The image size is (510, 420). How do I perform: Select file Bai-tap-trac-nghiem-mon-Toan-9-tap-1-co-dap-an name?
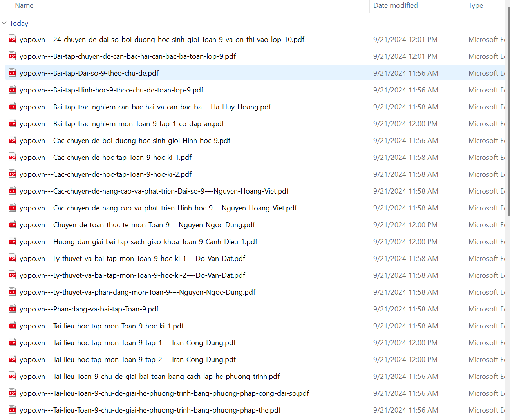pos(122,124)
